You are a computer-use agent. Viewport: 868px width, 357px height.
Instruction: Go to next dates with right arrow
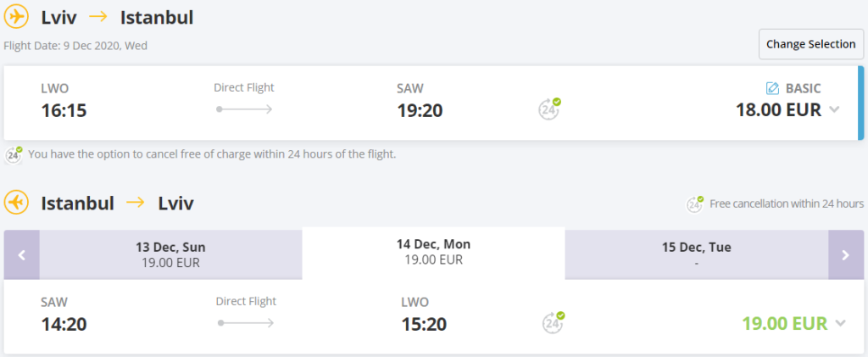pyautogui.click(x=846, y=254)
